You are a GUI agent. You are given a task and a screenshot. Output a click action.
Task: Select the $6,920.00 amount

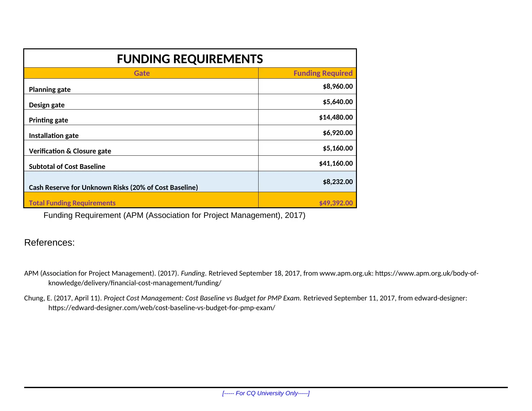pos(338,133)
